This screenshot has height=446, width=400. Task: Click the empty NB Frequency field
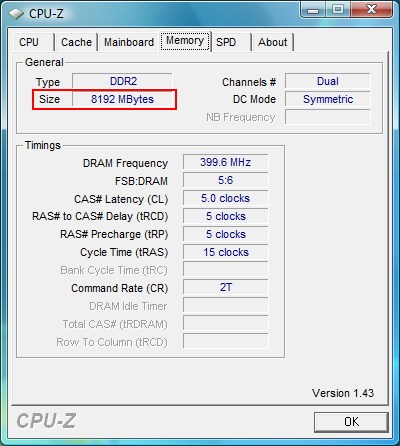coord(328,117)
